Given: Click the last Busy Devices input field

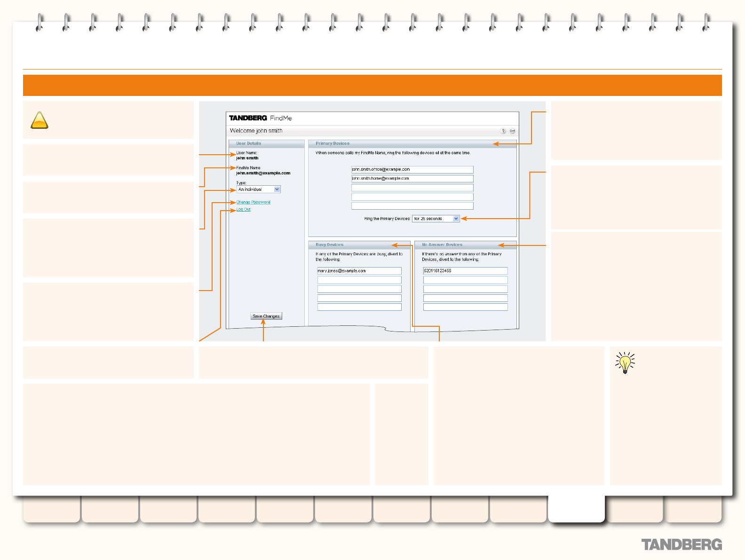Looking at the screenshot, I should (x=359, y=307).
